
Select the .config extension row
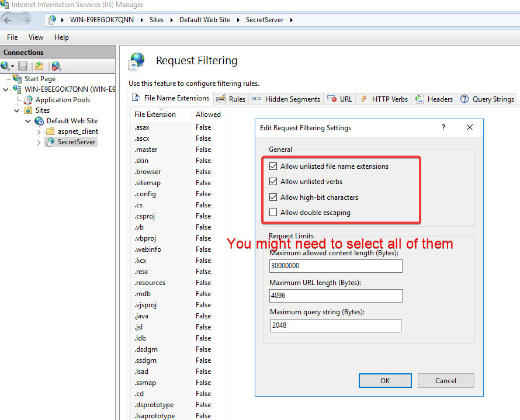178,194
